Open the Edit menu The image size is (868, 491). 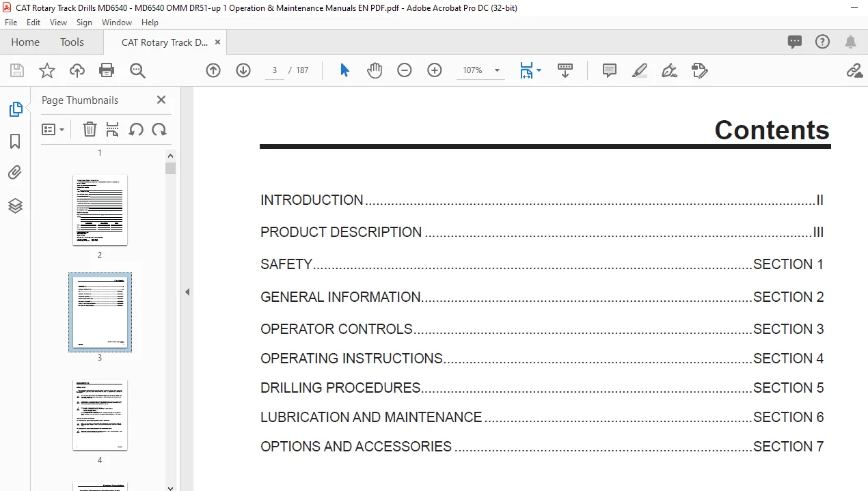click(x=33, y=23)
